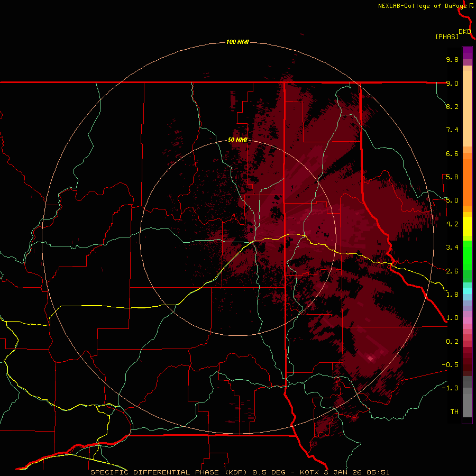This screenshot has height=476, width=476.
Task: Click the 0.5 DEG elevation text in caption
Action: (270, 472)
